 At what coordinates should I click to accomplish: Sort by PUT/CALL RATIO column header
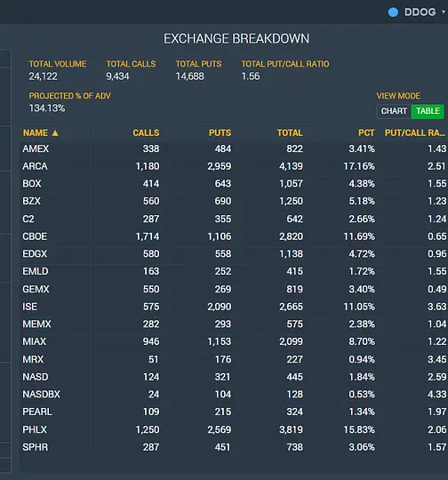coord(415,132)
